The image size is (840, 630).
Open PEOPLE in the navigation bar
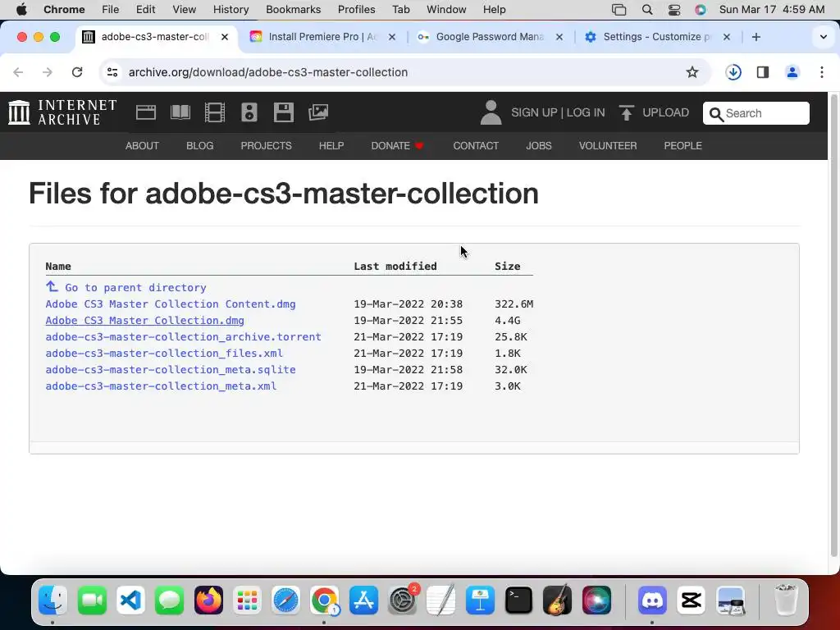(682, 146)
